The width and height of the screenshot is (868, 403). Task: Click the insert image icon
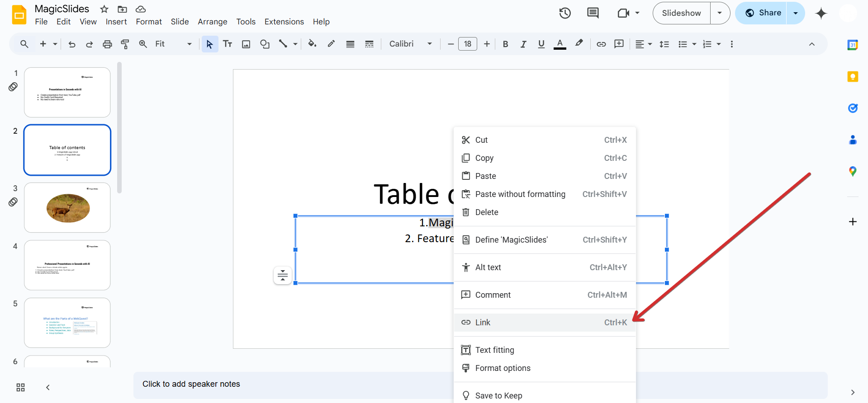pos(246,44)
